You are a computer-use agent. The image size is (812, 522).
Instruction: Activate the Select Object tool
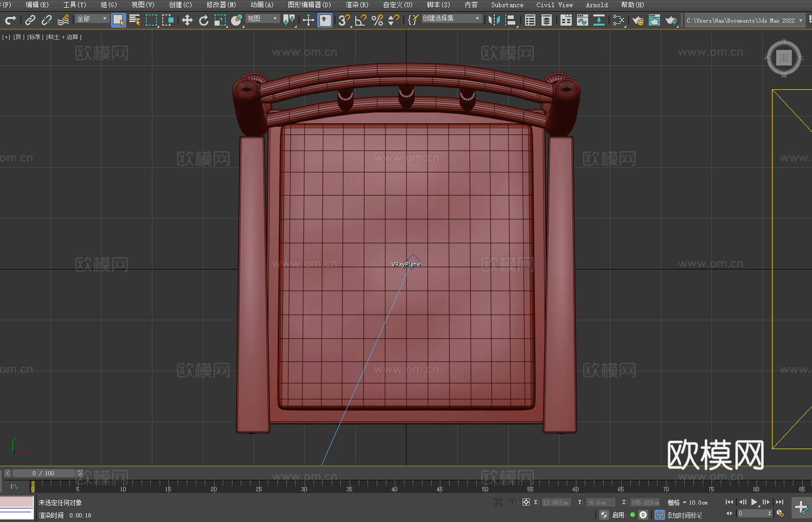119,20
